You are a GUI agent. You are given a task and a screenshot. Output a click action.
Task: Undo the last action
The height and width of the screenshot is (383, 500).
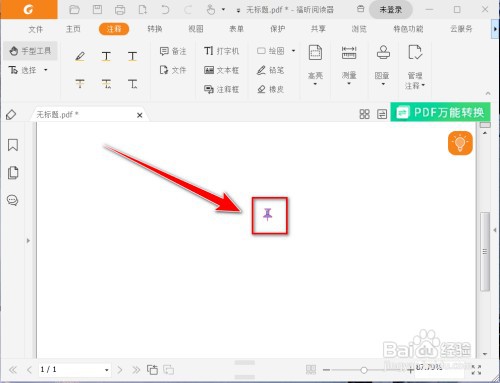[x=165, y=10]
